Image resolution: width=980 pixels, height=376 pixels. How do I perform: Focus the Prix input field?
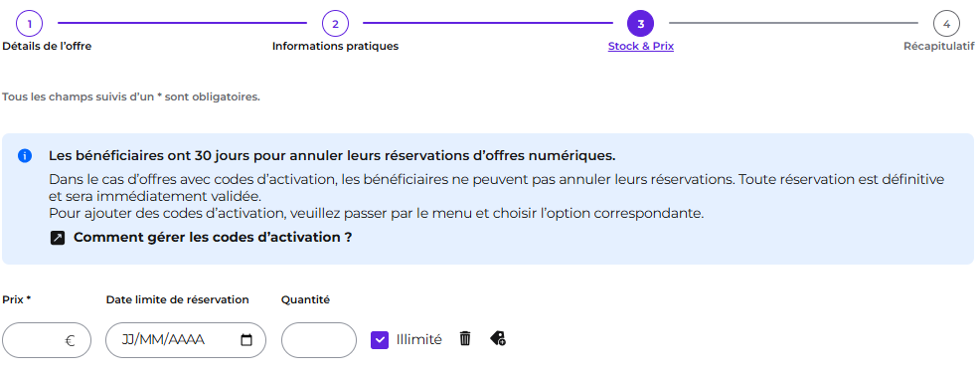(47, 340)
